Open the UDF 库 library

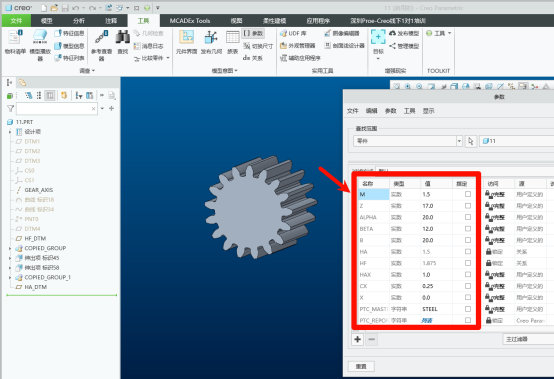(x=293, y=33)
